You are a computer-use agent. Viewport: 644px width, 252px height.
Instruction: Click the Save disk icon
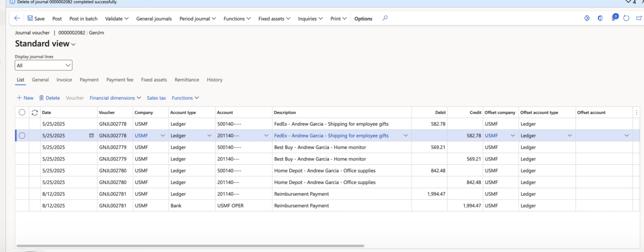point(30,18)
